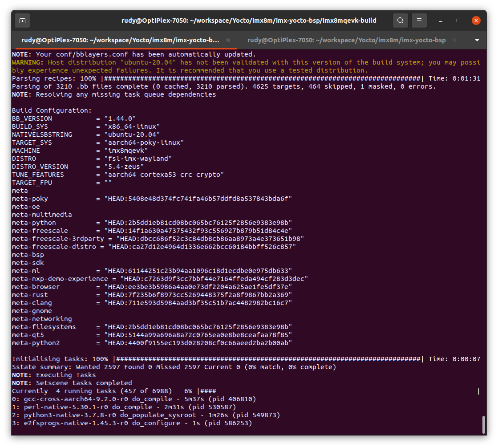Select the imx8mqevk-build tab
Viewport: 498px width, 448px height.
[x=120, y=40]
